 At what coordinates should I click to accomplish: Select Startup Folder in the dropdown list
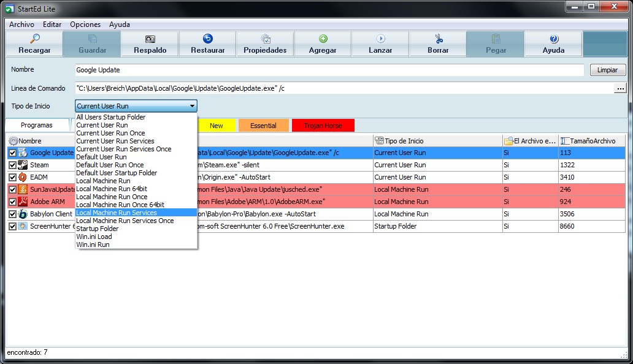tap(136, 229)
